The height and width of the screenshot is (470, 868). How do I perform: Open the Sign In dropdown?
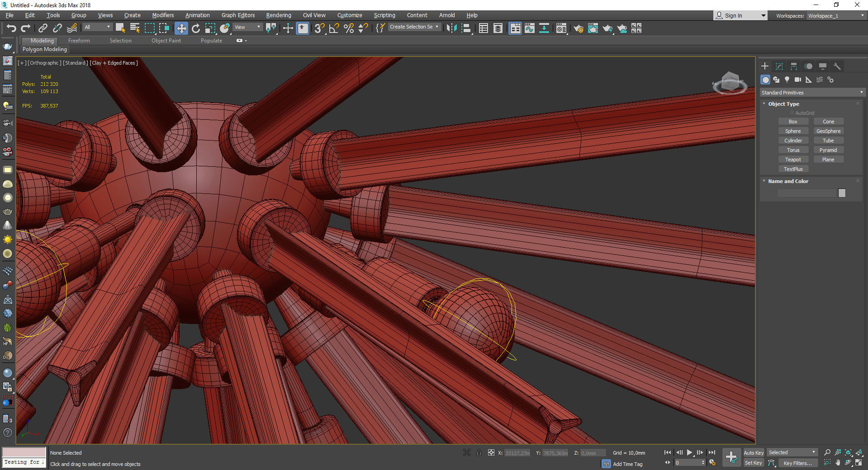pyautogui.click(x=740, y=15)
